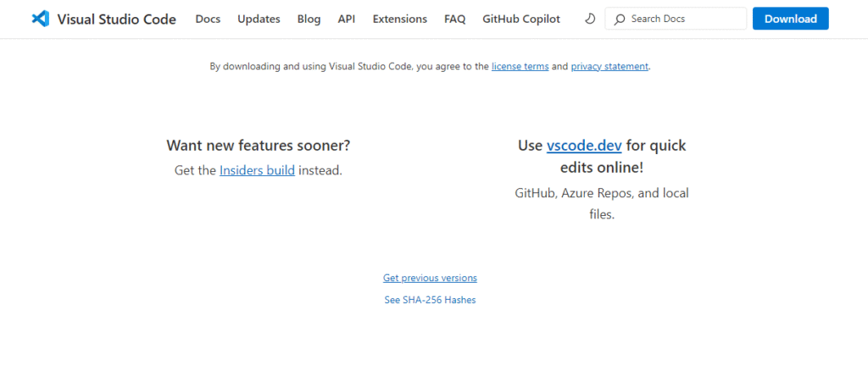Navigate to the FAQ page
Viewport: 868px width, 392px height.
point(454,19)
